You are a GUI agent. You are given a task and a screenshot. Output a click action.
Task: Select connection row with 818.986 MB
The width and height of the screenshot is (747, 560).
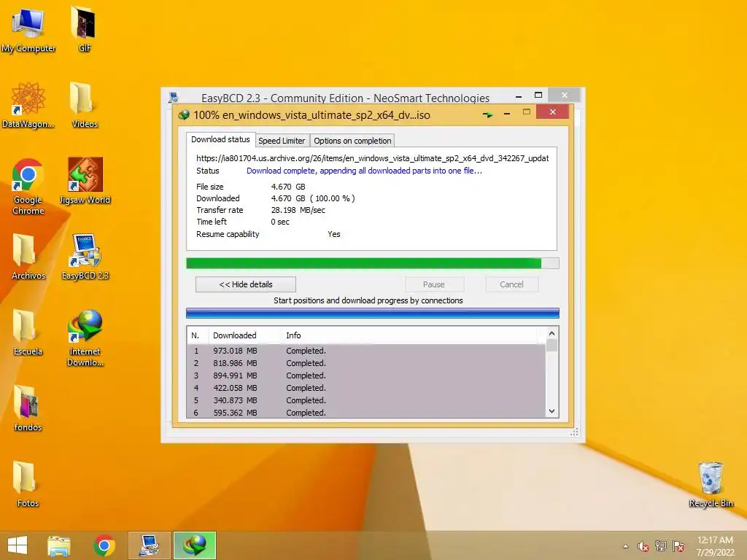pyautogui.click(x=366, y=363)
